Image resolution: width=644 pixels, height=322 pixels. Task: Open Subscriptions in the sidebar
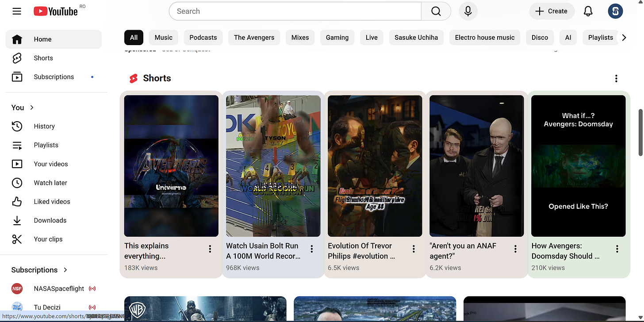tap(54, 77)
